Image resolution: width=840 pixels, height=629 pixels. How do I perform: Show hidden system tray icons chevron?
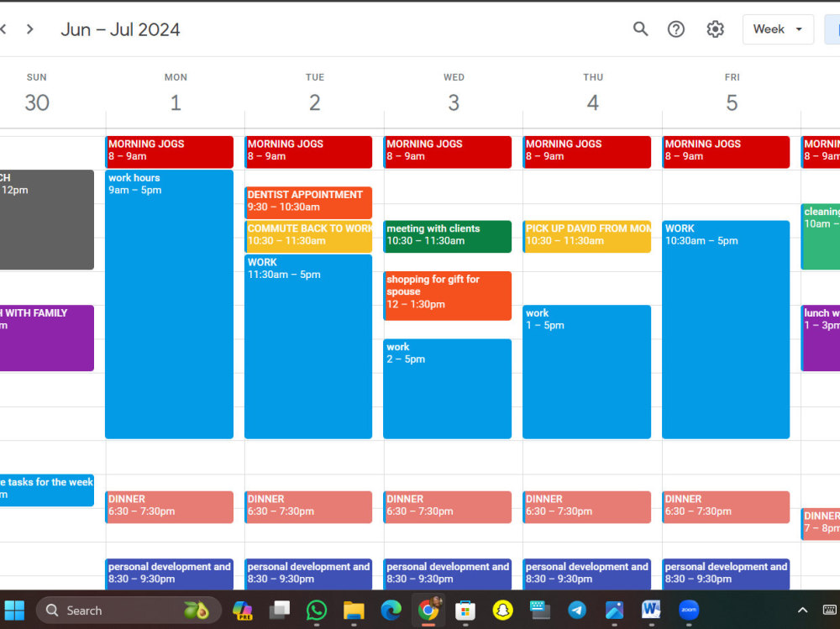coord(802,610)
